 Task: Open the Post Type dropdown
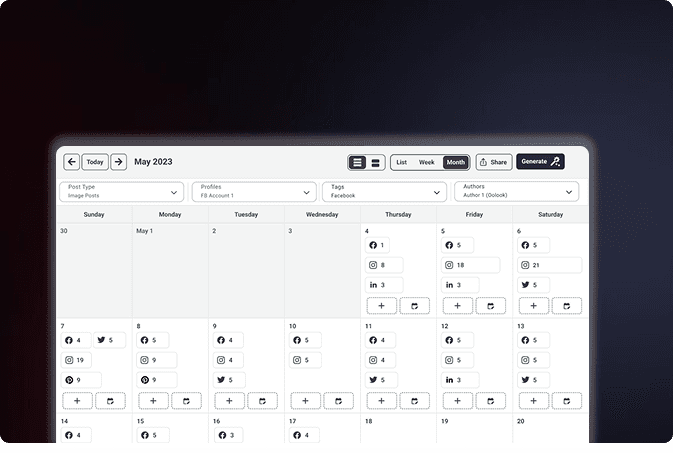[x=121, y=192]
